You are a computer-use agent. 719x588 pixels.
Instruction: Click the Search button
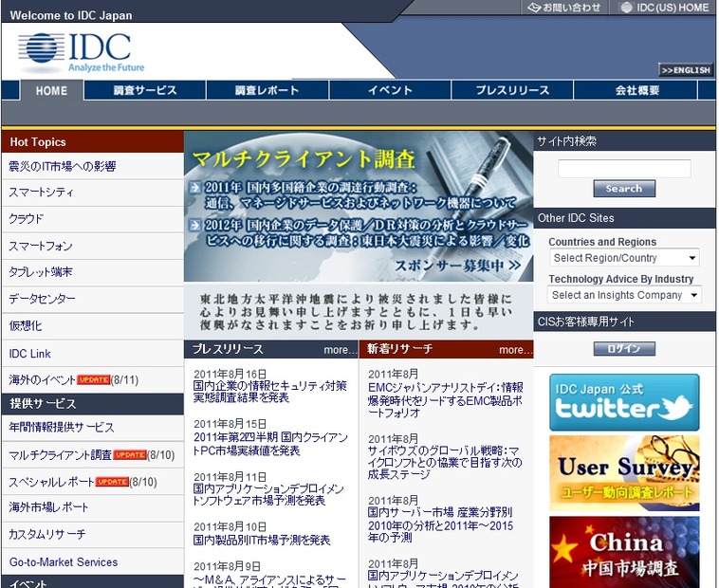[624, 189]
